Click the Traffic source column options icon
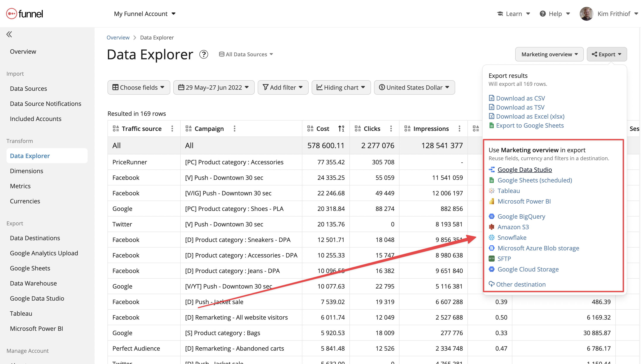 [x=172, y=129]
